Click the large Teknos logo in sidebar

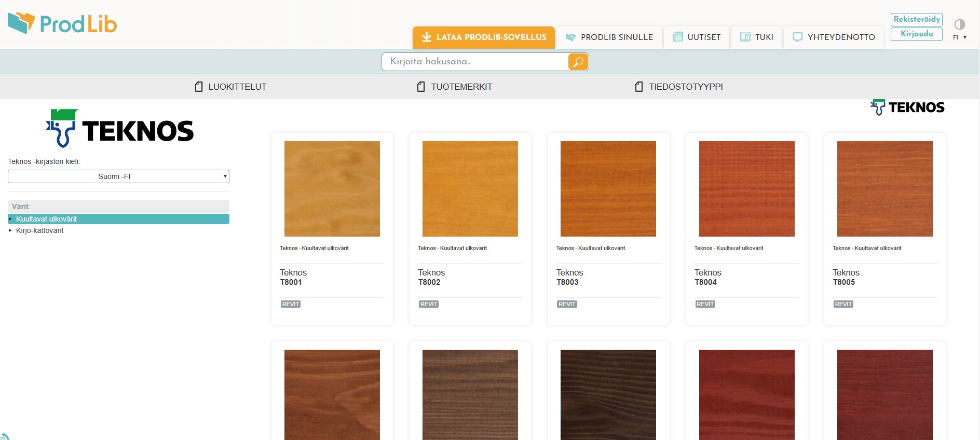(x=119, y=128)
